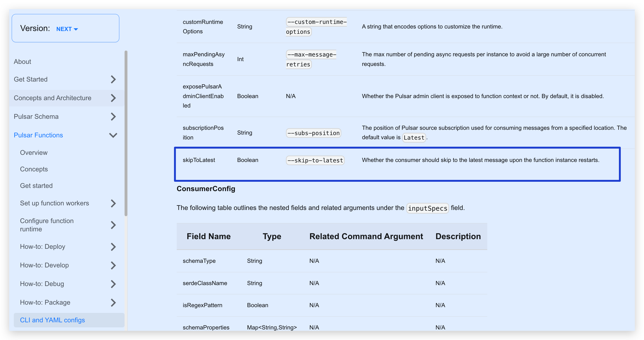Click the --custom-runtime-options code argument
644x340 pixels.
click(316, 27)
